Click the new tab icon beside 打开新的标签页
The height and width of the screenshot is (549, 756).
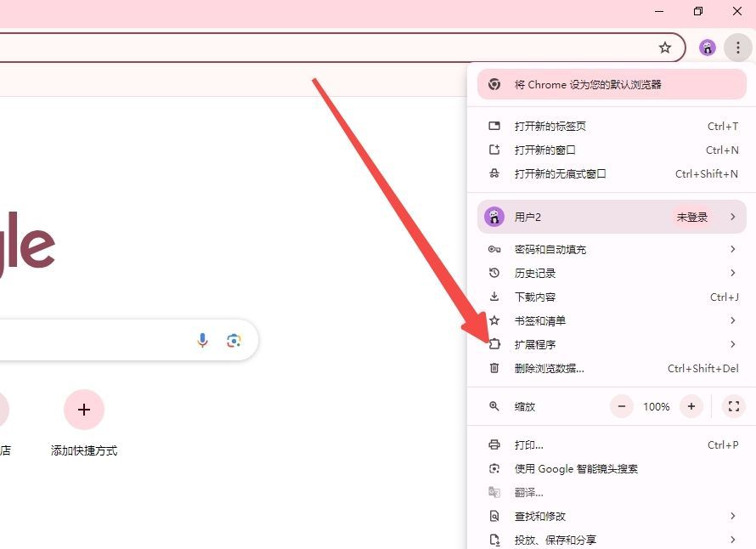click(494, 126)
